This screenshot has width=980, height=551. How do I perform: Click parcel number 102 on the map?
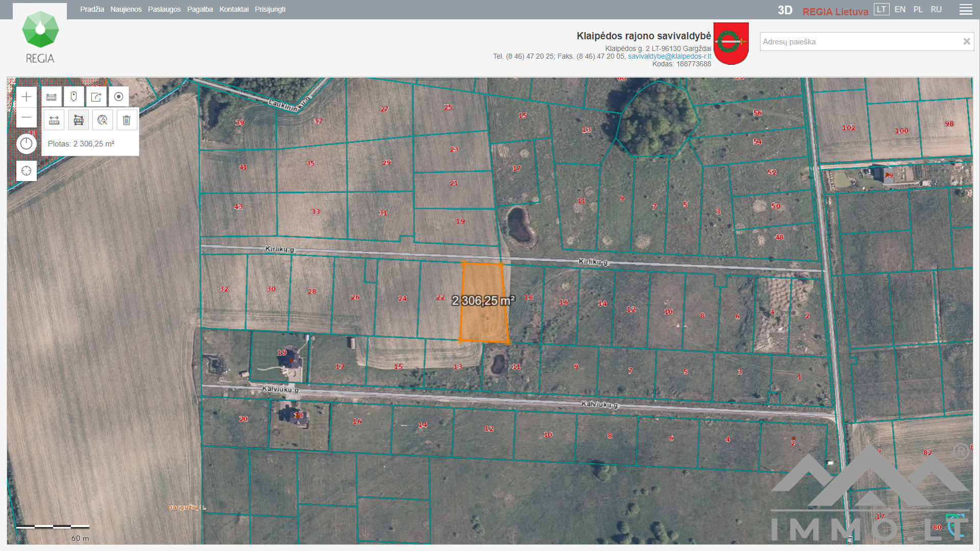(849, 128)
